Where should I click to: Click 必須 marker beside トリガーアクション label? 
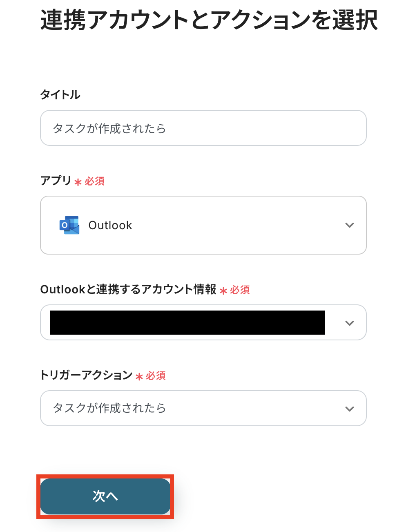click(156, 376)
